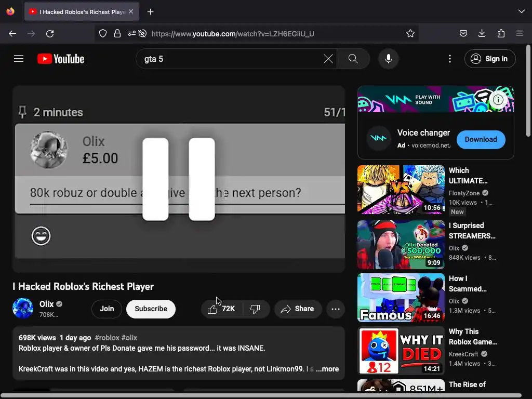Open the KreekCraft channel name

pyautogui.click(x=463, y=354)
